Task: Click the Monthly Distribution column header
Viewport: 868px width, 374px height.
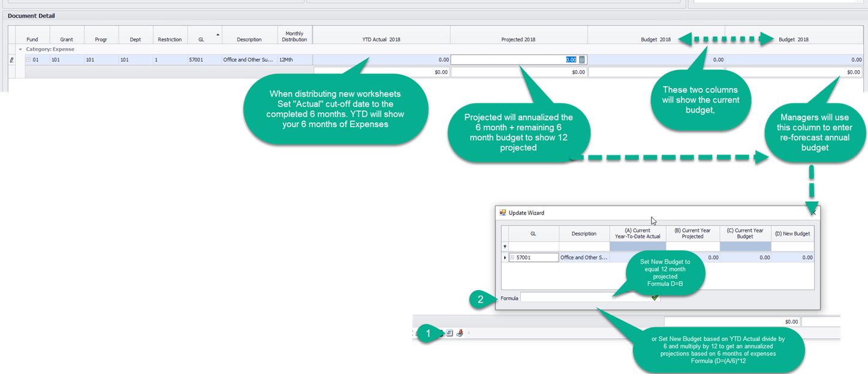Action: click(294, 37)
